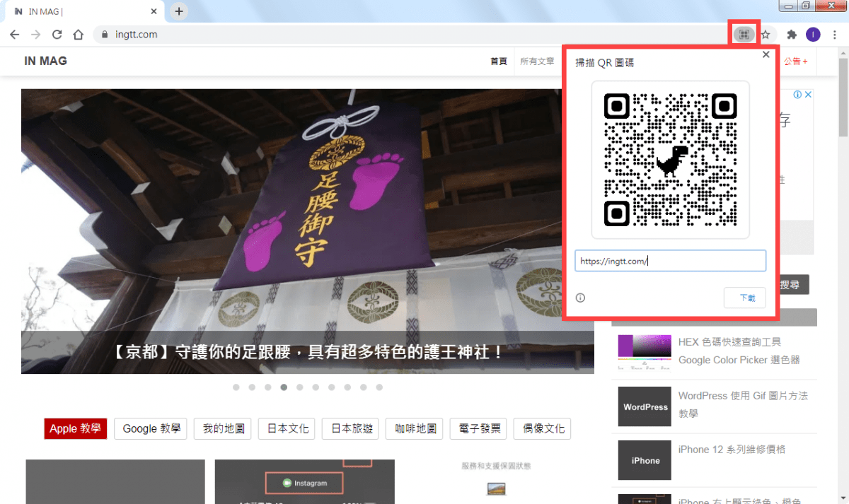
Task: Click the 下載 download button
Action: click(745, 298)
